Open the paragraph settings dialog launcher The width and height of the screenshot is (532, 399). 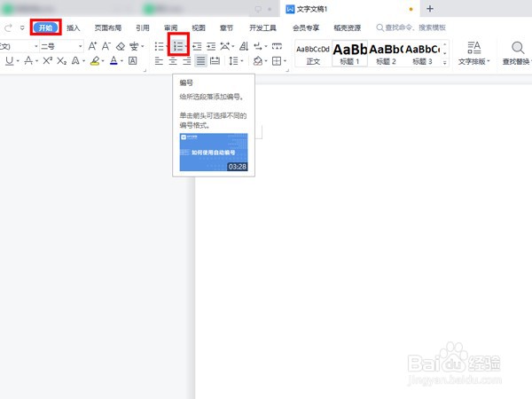tap(287, 71)
